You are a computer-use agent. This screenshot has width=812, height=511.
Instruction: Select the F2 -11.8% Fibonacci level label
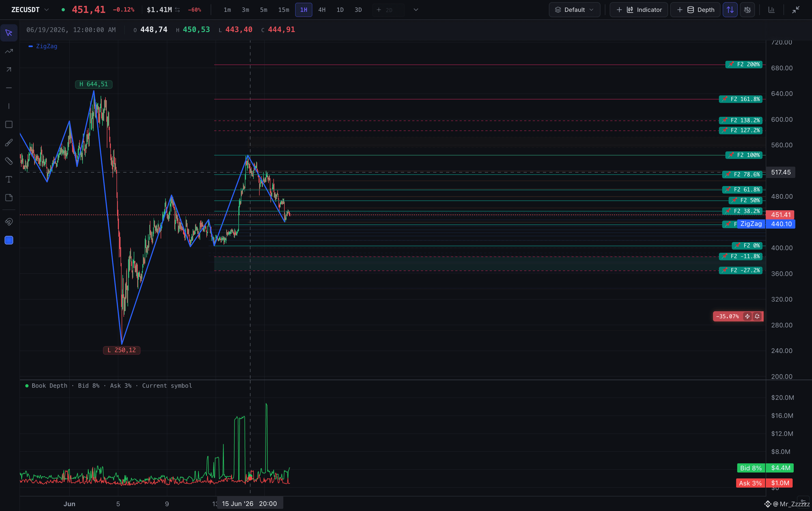tap(740, 257)
